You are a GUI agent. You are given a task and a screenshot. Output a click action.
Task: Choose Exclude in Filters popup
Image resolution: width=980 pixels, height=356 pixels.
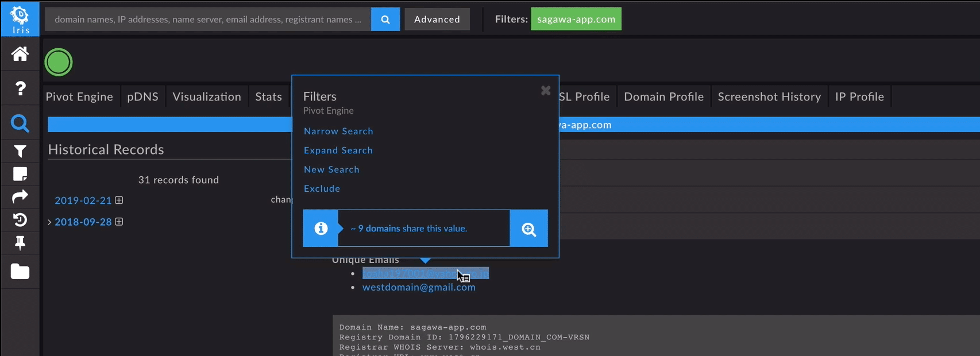click(322, 188)
